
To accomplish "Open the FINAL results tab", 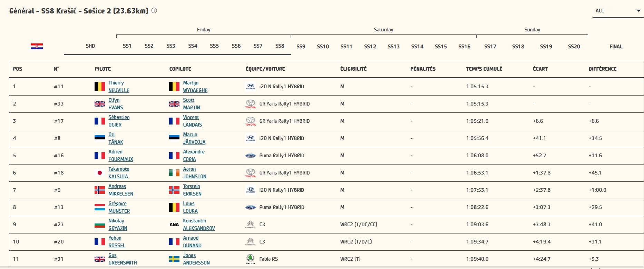I will (616, 47).
